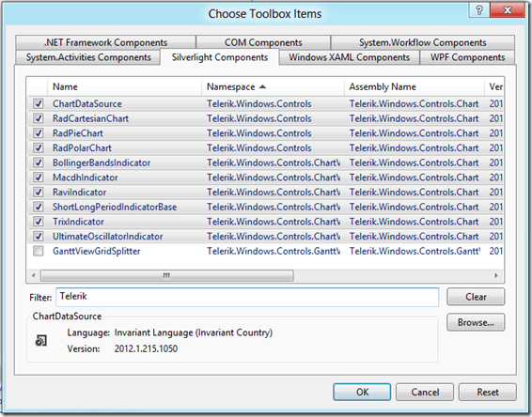
Task: Open the COM Components tab
Action: click(x=263, y=42)
